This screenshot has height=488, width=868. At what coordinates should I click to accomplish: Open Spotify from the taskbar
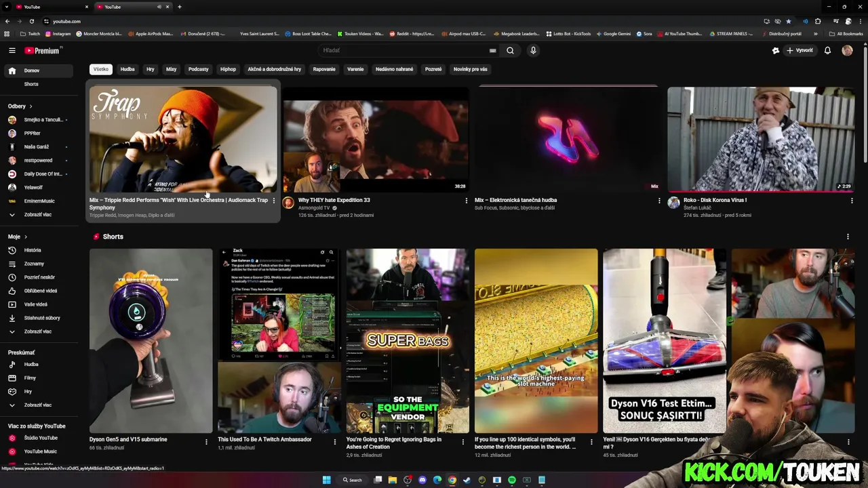(512, 480)
